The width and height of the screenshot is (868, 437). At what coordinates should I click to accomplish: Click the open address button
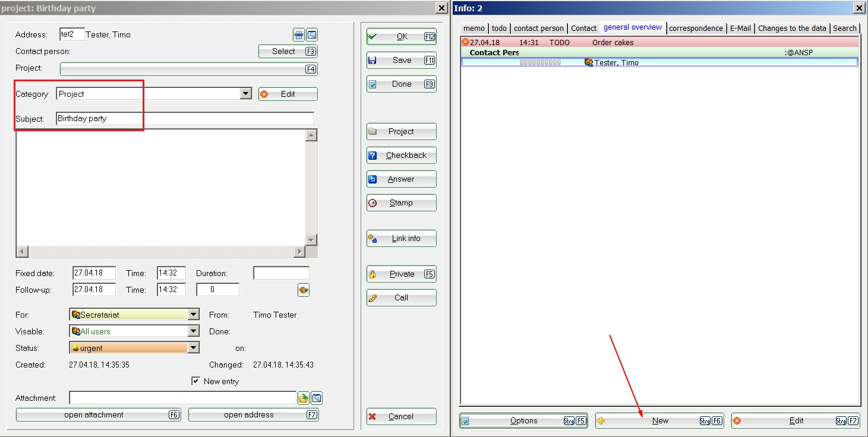pos(254,415)
